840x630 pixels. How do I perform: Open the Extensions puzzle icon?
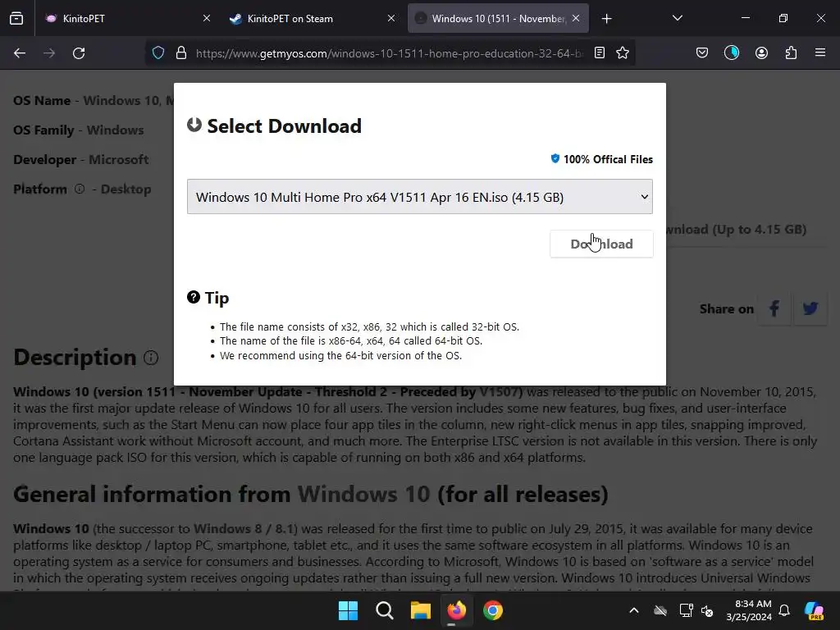(791, 53)
